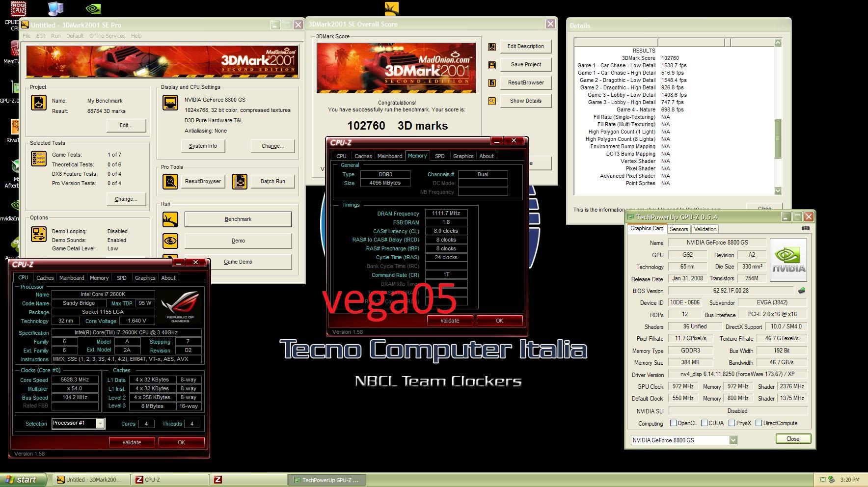The width and height of the screenshot is (868, 487).
Task: Click the ROG logo in CPU-Z
Action: tap(180, 307)
